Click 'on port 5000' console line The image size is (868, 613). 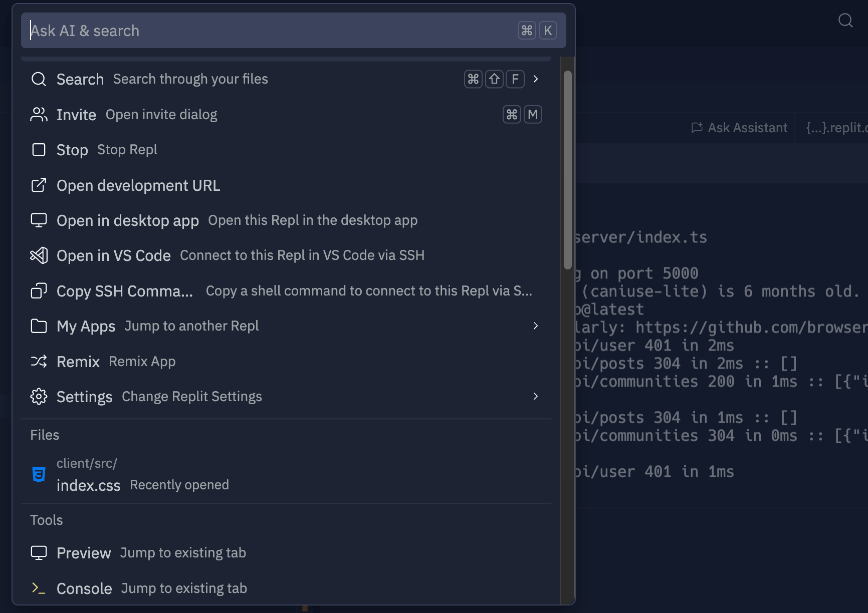tap(644, 273)
